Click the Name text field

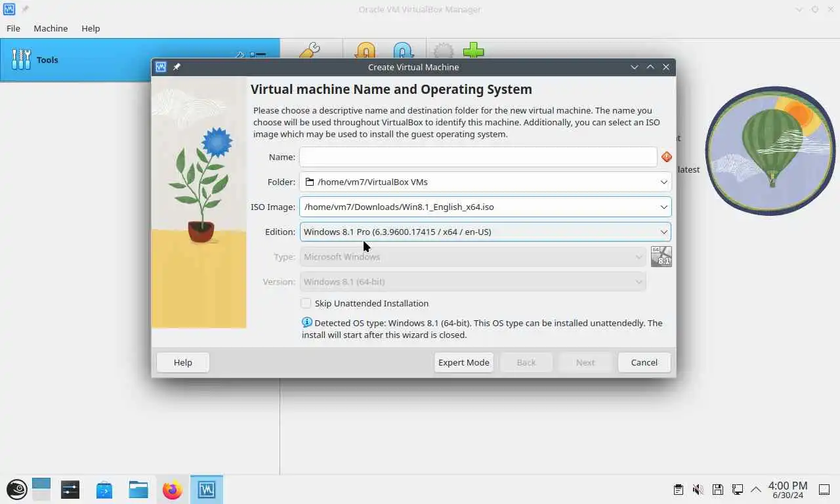point(478,157)
